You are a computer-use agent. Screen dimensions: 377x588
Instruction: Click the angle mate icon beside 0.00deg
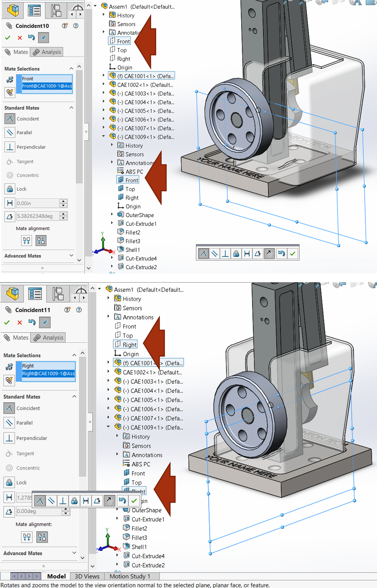(9, 511)
